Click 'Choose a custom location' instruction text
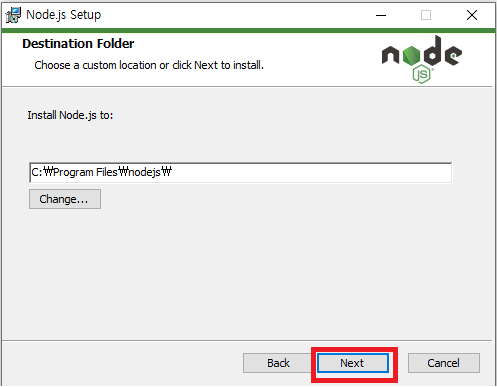Screen dimensions: 497x387 point(149,65)
